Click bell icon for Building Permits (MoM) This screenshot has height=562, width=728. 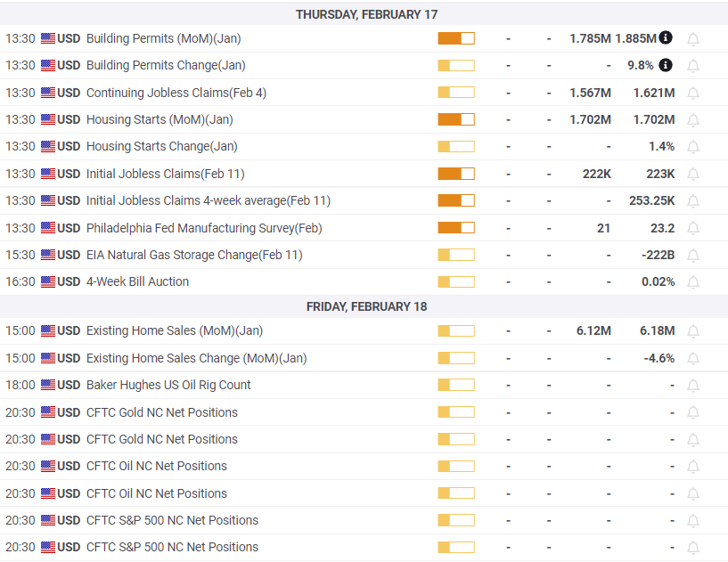tap(692, 38)
